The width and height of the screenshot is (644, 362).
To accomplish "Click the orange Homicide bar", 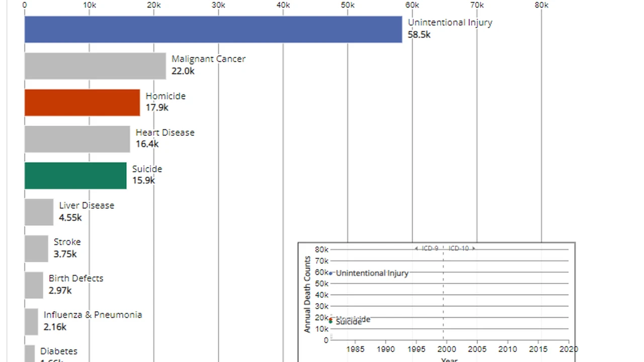I will tap(82, 103).
